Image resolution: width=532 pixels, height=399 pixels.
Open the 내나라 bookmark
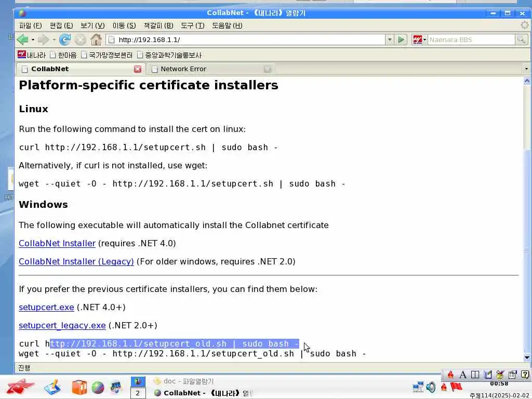tap(32, 55)
